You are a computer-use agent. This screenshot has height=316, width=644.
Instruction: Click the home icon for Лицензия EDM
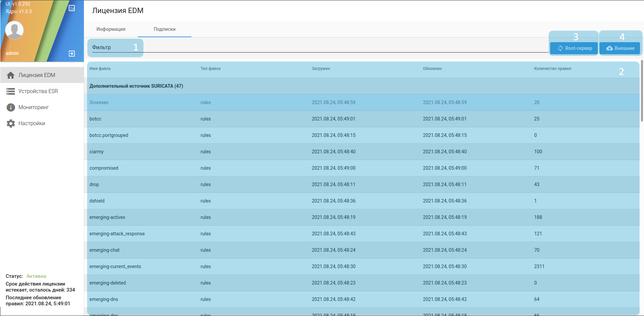[x=11, y=75]
